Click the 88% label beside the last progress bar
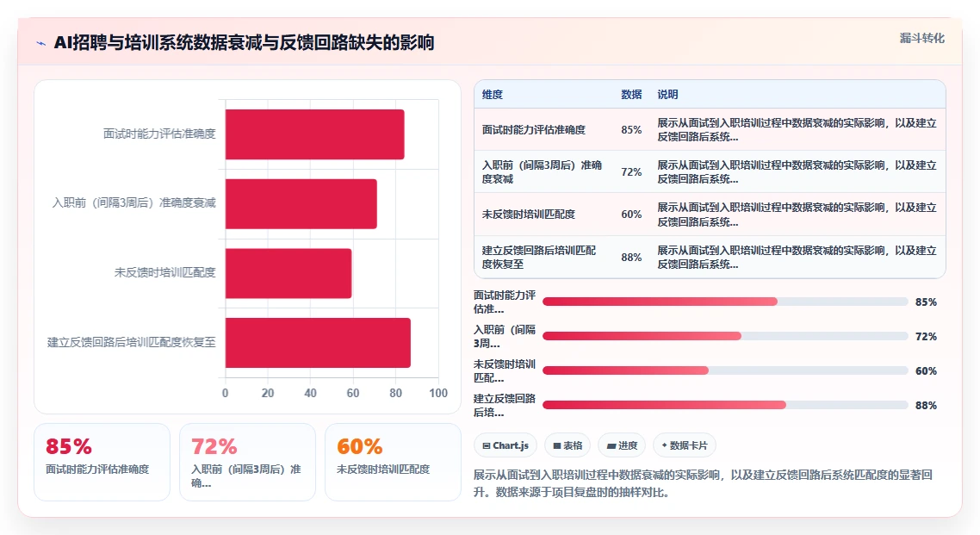Screen dimensions: 980x535 [x=926, y=406]
